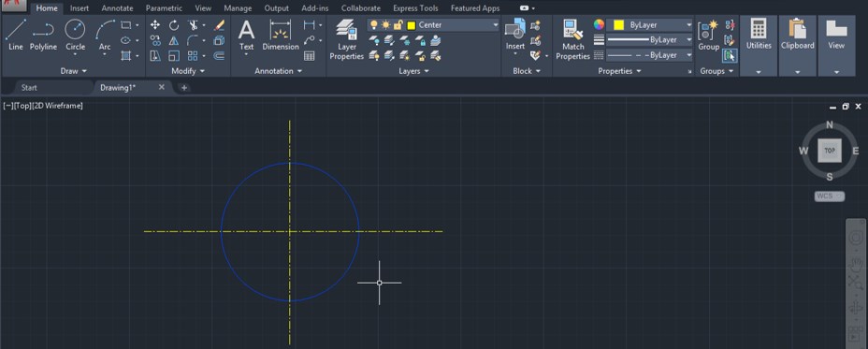The image size is (868, 349).
Task: Click the color wheel object color icon
Action: [x=599, y=24]
